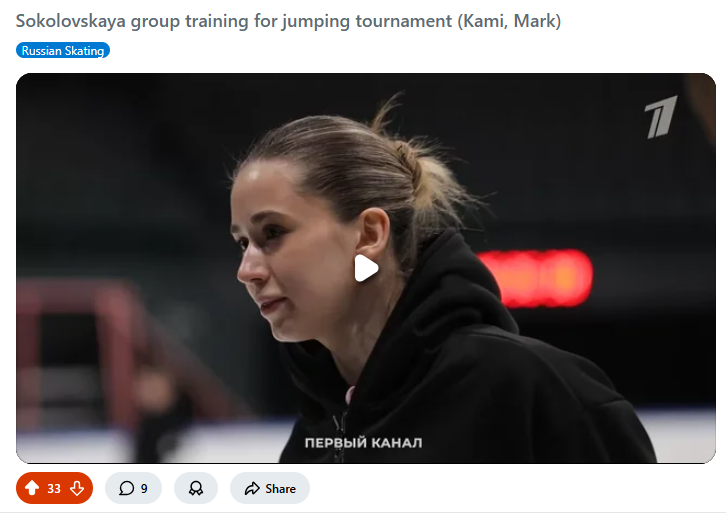Click the red blurred scoreboard in video
The image size is (726, 515).
point(537,278)
